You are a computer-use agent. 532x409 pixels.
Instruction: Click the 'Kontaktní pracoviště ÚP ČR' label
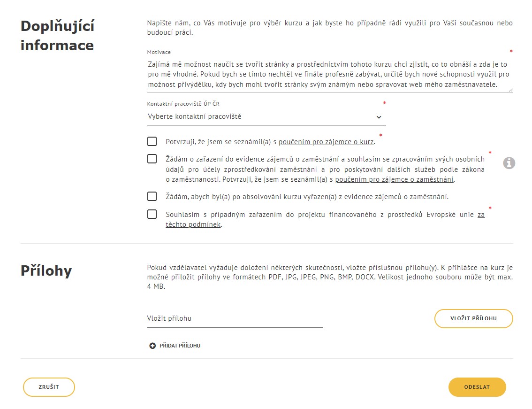coord(183,104)
